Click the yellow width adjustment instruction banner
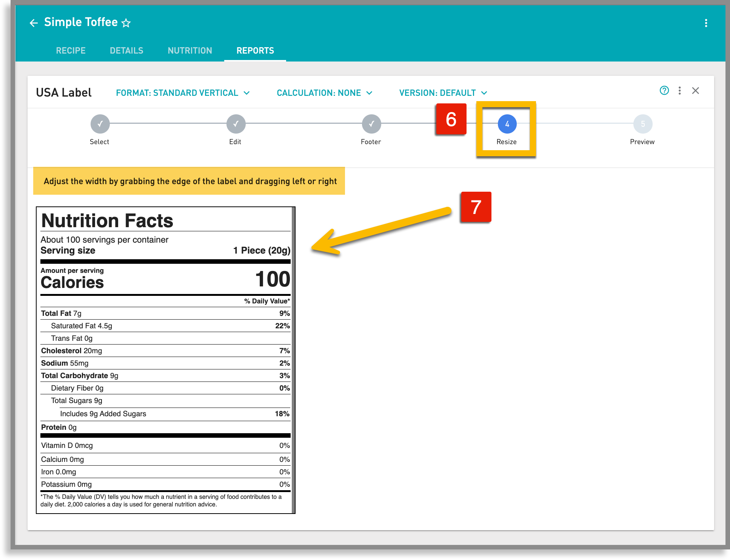 click(189, 181)
